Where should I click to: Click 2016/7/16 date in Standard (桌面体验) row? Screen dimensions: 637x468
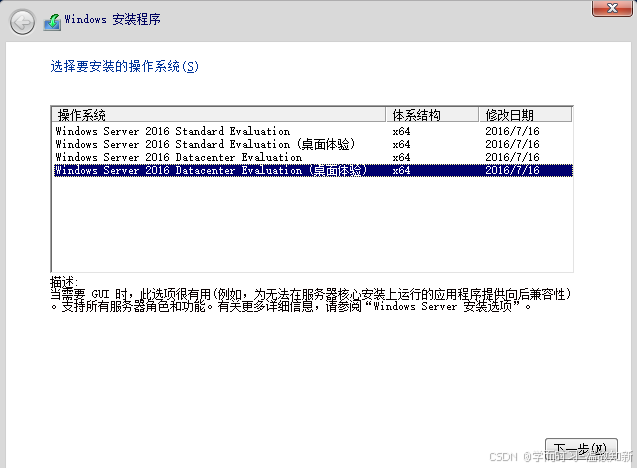pos(512,144)
